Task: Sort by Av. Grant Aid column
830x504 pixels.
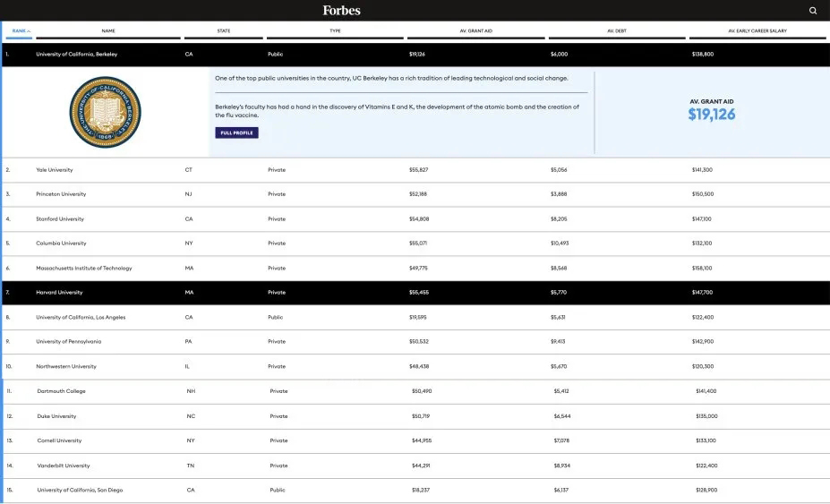Action: (x=475, y=30)
